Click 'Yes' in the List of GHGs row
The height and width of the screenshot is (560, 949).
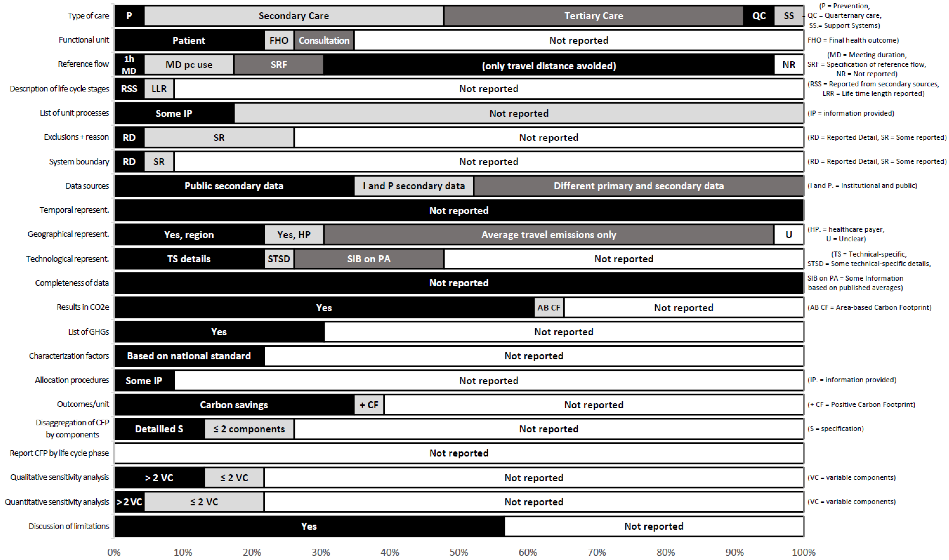pyautogui.click(x=219, y=332)
